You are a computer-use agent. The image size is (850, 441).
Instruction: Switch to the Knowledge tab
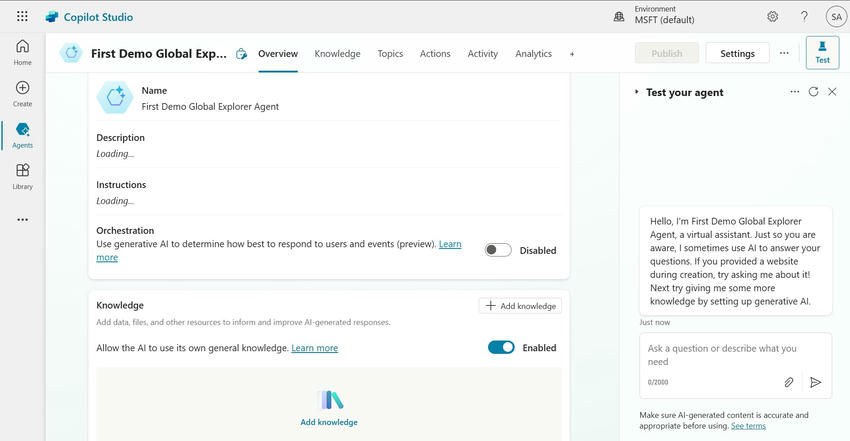point(337,54)
